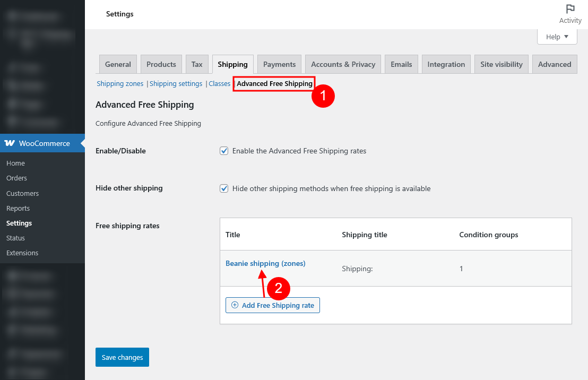Viewport: 588px width, 380px height.
Task: Click the Title column header
Action: 233,235
